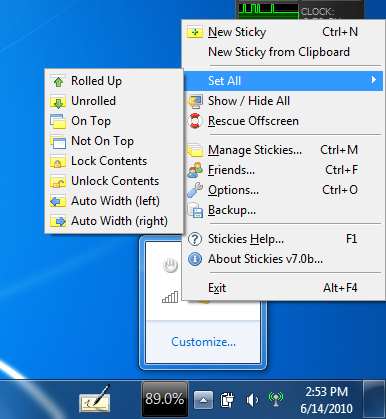Click the Lock Contents padlock icon
The width and height of the screenshot is (386, 419).
[58, 161]
